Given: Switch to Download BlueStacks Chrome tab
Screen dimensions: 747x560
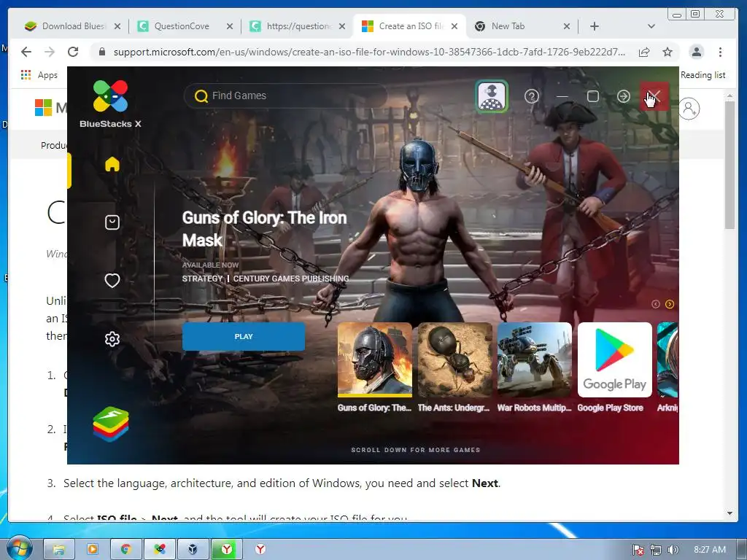Looking at the screenshot, I should [x=72, y=26].
